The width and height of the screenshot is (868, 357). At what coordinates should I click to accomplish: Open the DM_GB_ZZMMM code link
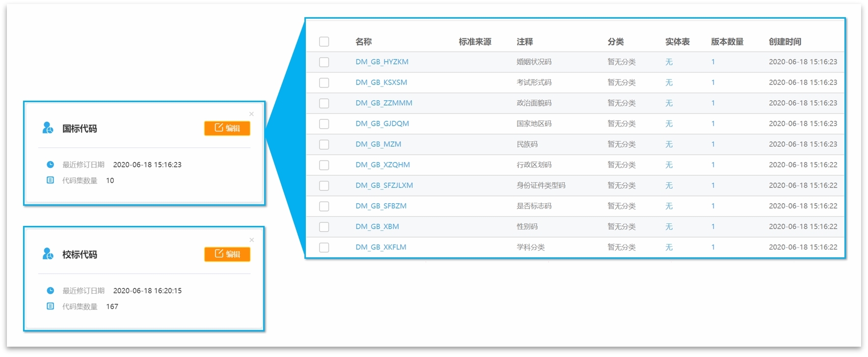[x=384, y=103]
